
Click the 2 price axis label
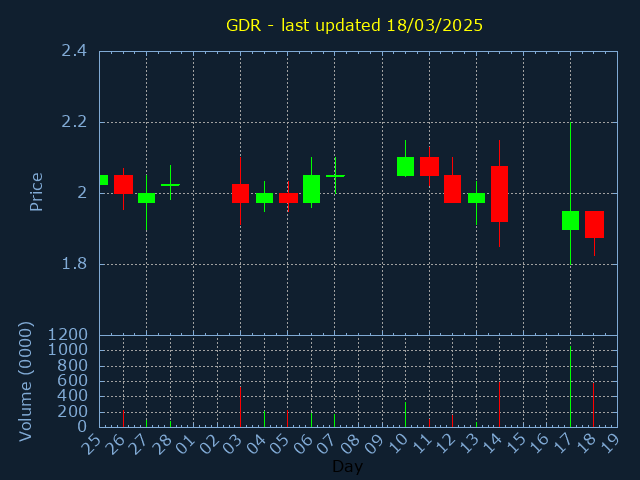(x=82, y=193)
